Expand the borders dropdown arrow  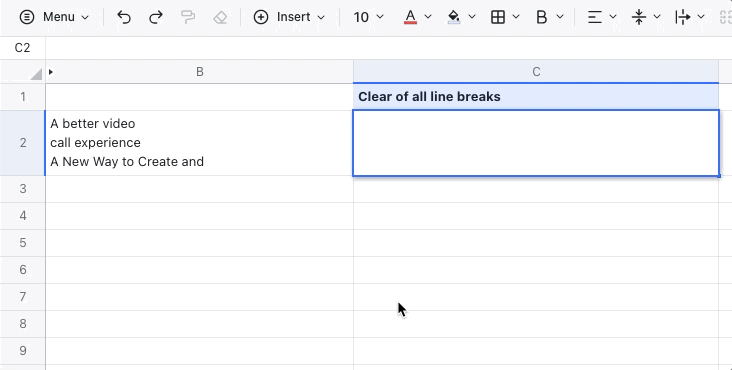tap(516, 17)
